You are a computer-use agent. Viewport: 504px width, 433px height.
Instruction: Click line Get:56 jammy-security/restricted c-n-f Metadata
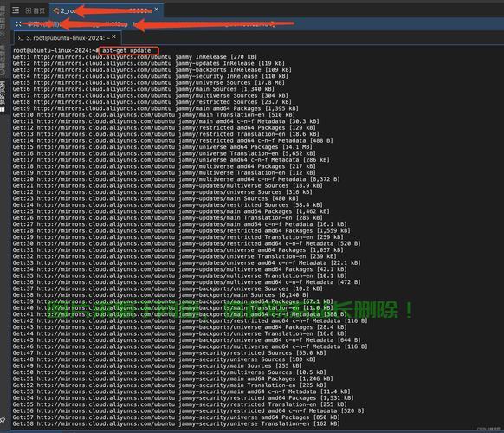[x=189, y=410]
